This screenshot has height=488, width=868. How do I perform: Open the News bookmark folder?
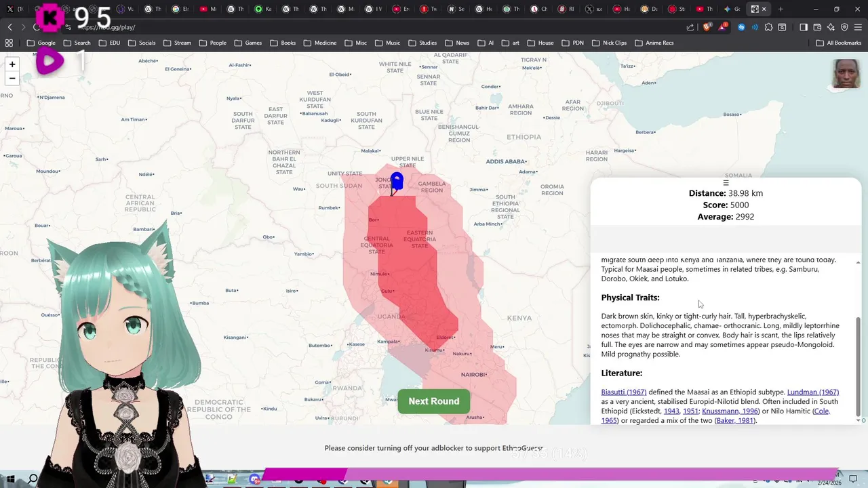457,43
